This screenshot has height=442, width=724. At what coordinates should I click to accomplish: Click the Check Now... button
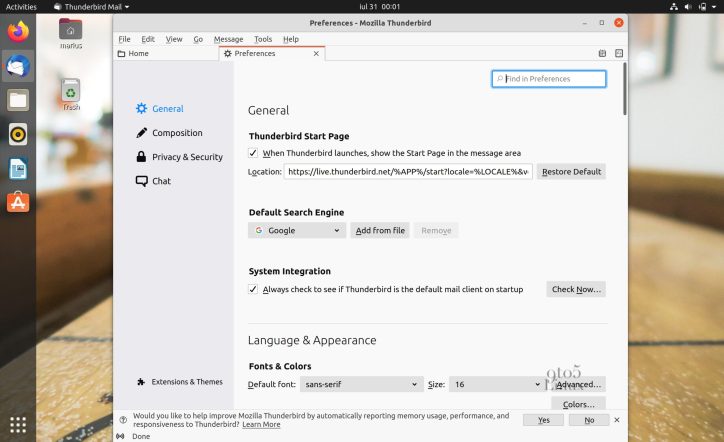click(576, 289)
